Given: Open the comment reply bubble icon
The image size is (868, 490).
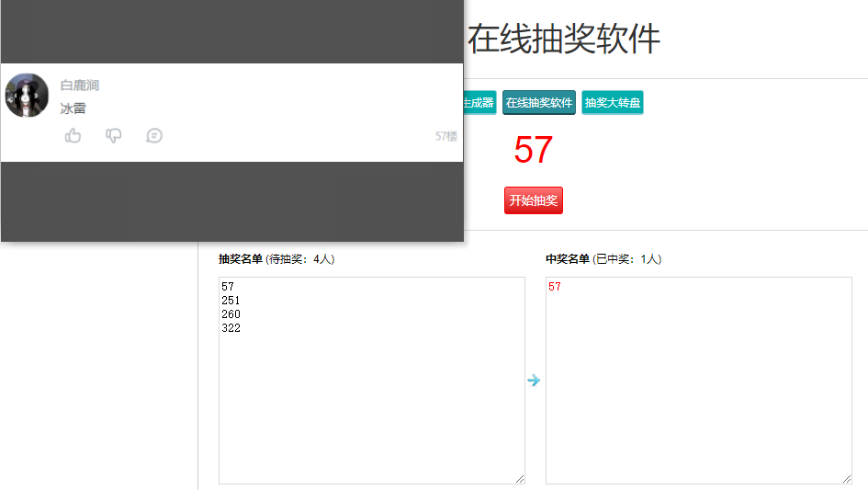Looking at the screenshot, I should [154, 136].
